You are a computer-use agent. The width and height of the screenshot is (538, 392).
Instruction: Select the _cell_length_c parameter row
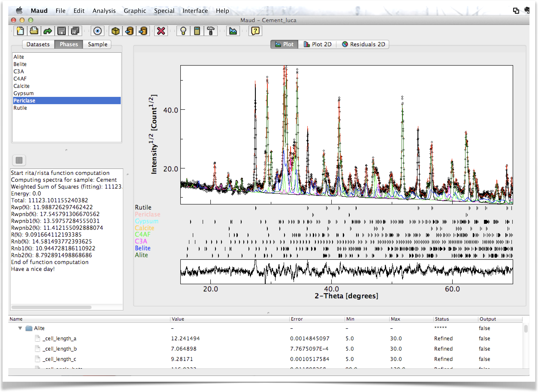[x=265, y=359]
